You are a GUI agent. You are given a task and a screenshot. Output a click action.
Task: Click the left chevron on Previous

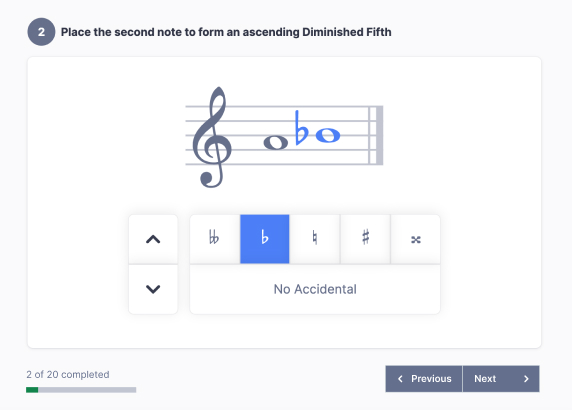[400, 379]
